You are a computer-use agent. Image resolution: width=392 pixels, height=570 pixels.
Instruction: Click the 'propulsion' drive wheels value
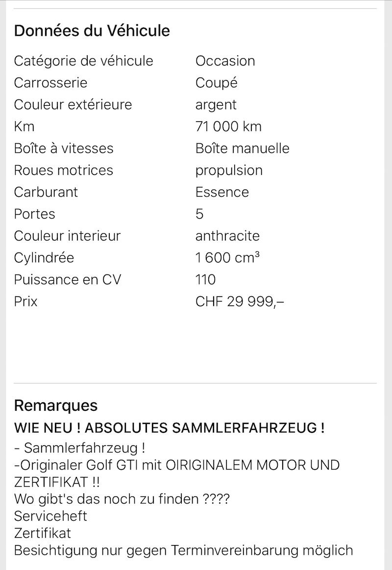229,171
